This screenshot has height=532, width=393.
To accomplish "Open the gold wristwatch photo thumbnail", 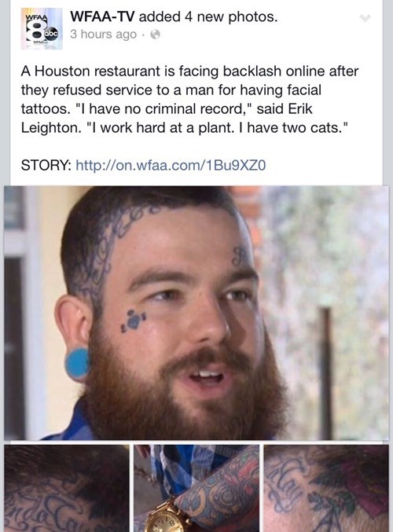I will (196, 489).
